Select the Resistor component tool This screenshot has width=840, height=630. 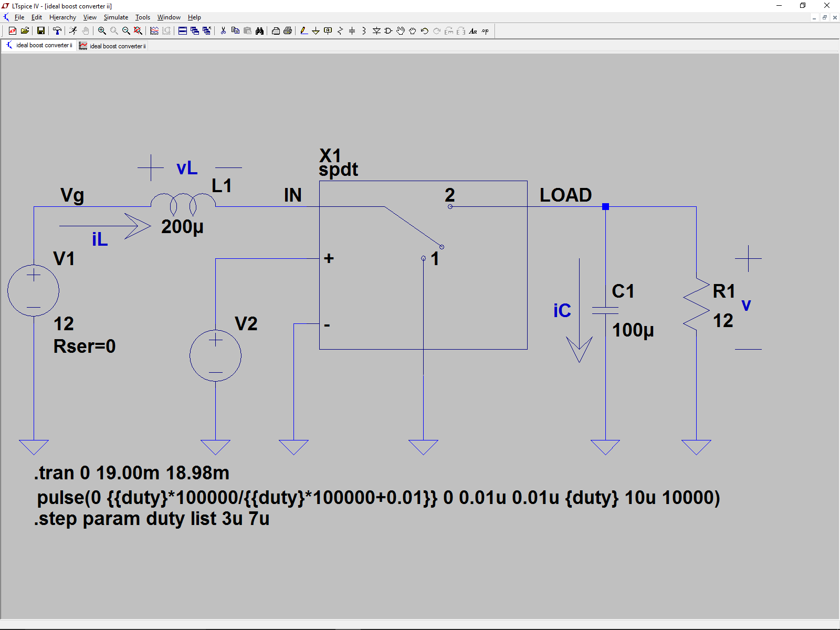click(x=340, y=31)
